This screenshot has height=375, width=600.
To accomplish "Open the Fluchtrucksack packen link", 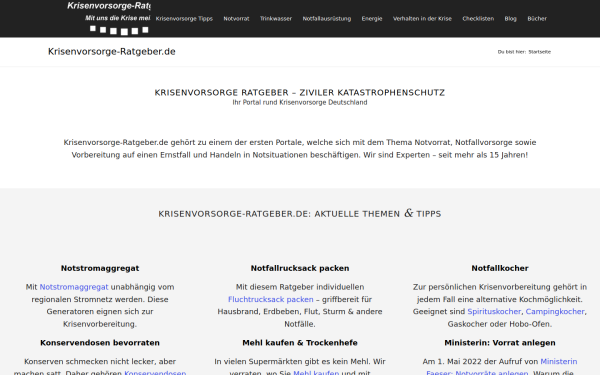I will (x=271, y=299).
